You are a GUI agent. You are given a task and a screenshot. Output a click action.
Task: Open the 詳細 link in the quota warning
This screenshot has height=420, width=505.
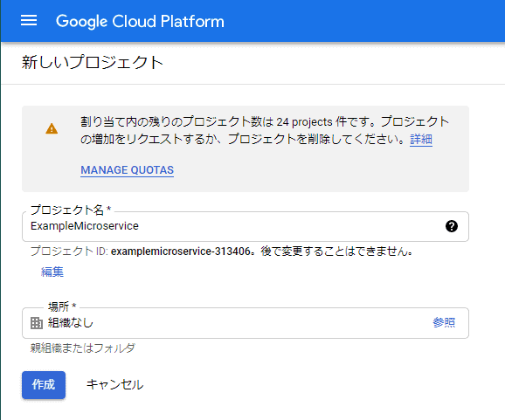[421, 140]
